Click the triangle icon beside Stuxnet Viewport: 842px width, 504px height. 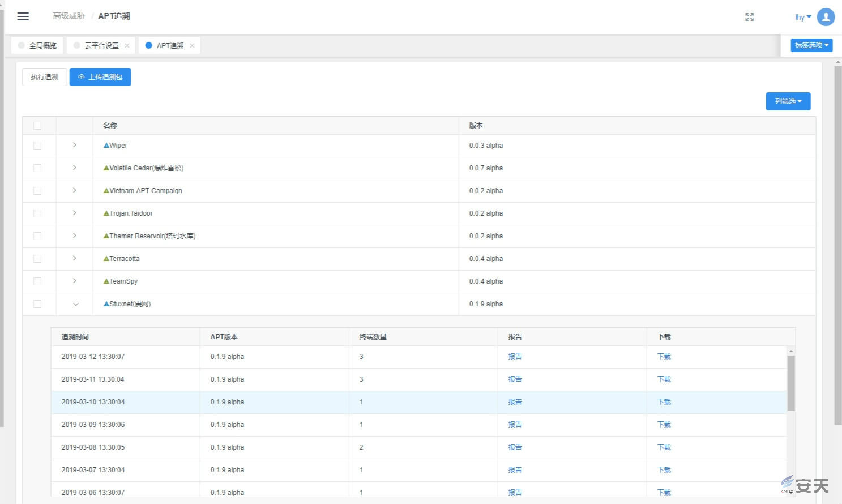(106, 304)
